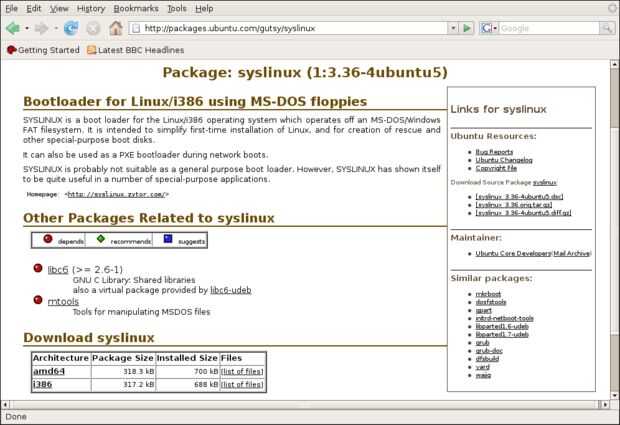
Task: Open the Bug Reports link
Action: (x=494, y=152)
